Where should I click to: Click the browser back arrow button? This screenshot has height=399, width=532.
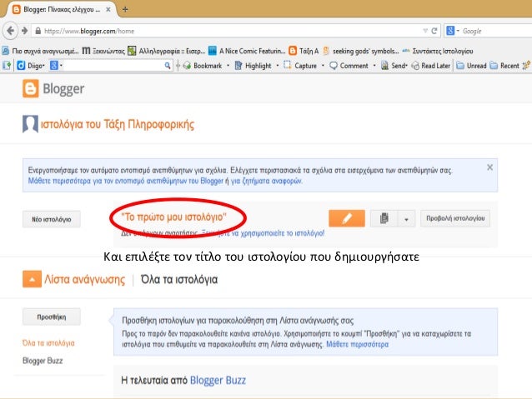pyautogui.click(x=10, y=31)
